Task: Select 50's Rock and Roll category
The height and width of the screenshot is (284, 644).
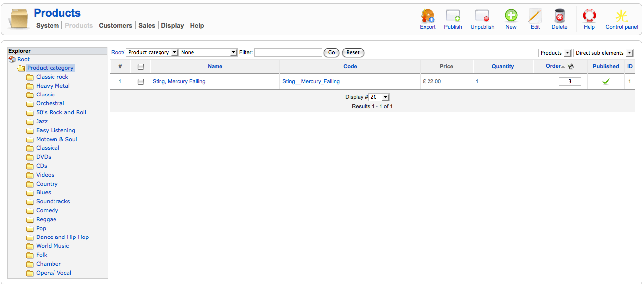Action: [61, 113]
